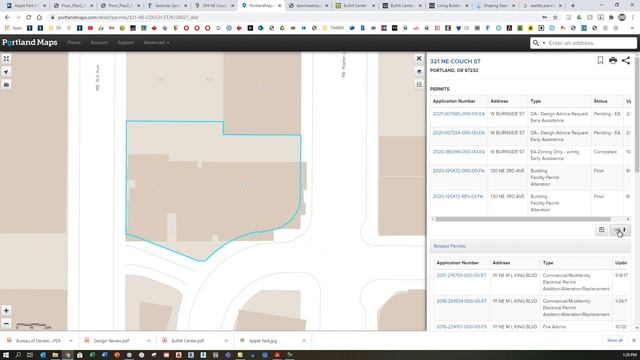Click the expand table icon below Permits table
The width and height of the screenshot is (640, 360).
tap(602, 230)
